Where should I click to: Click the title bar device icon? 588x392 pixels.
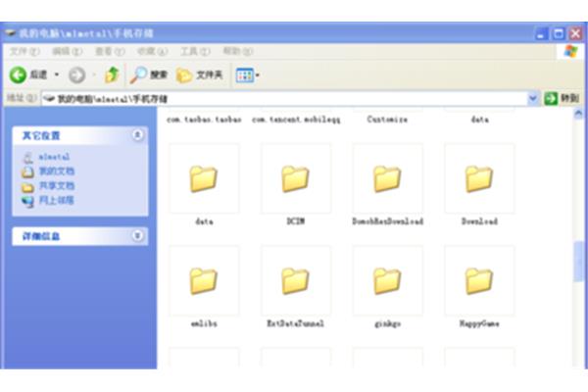pyautogui.click(x=10, y=33)
